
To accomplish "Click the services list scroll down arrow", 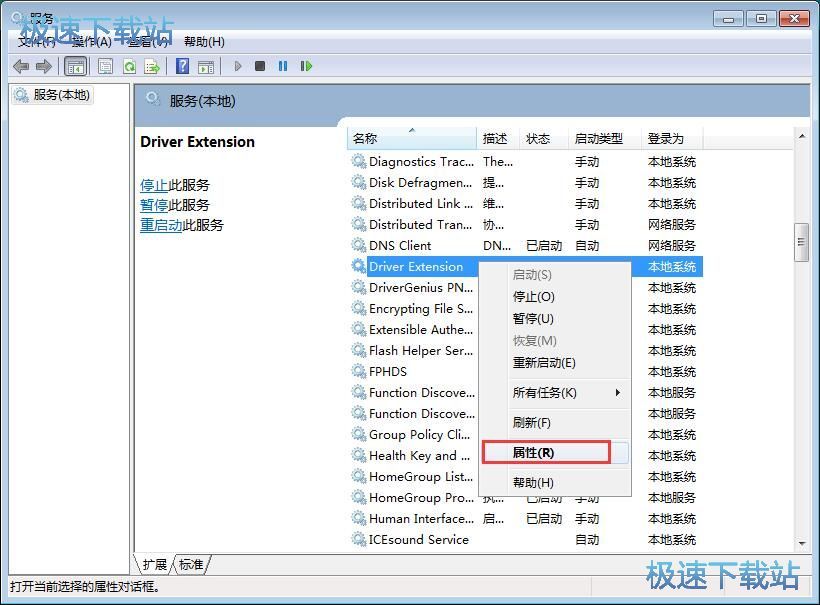I will (x=801, y=544).
